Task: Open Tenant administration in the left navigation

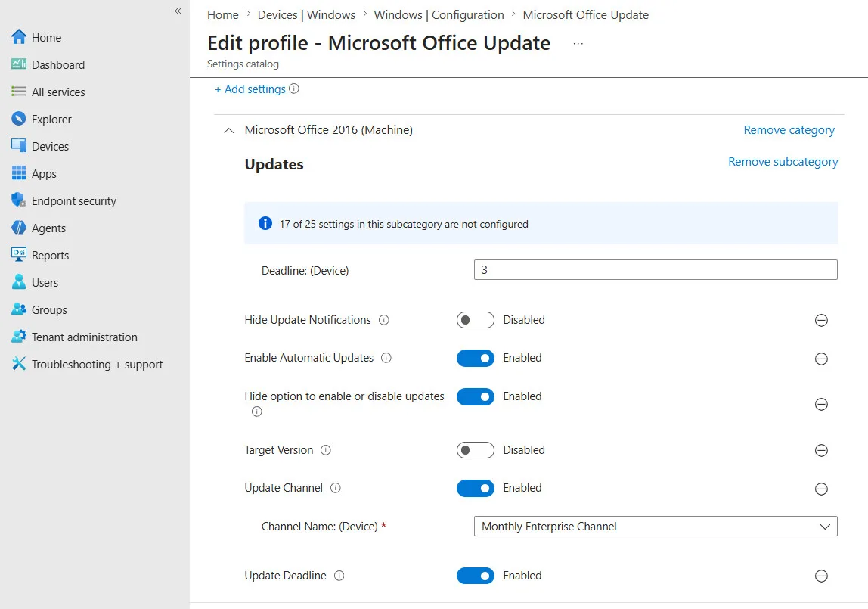Action: (x=84, y=337)
